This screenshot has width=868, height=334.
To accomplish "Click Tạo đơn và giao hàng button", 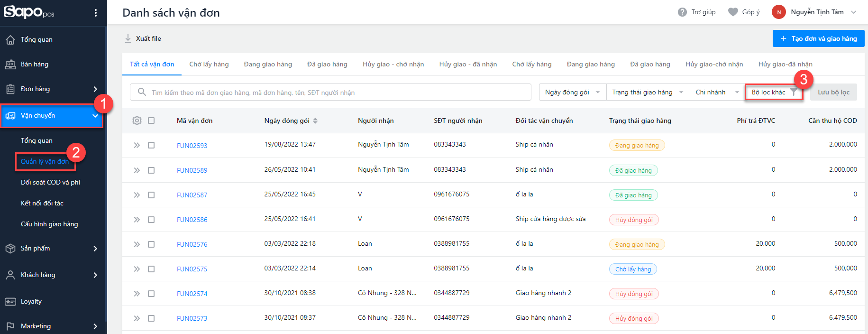I will pyautogui.click(x=818, y=38).
